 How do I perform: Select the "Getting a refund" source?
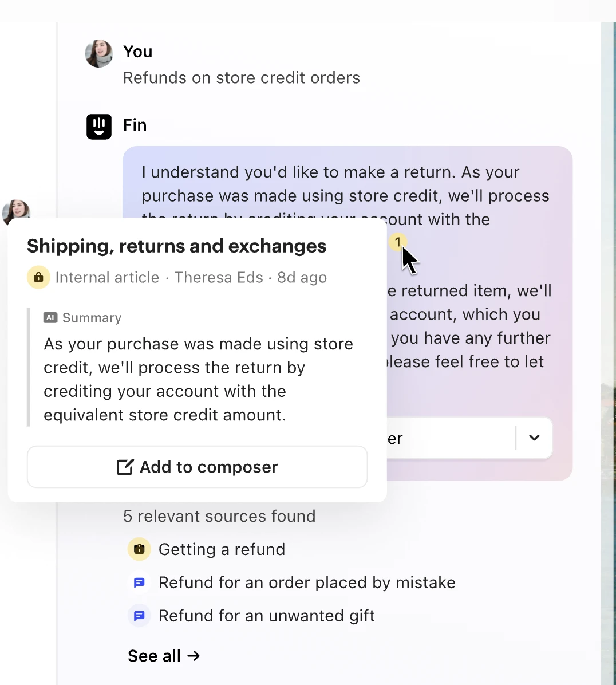coord(222,549)
